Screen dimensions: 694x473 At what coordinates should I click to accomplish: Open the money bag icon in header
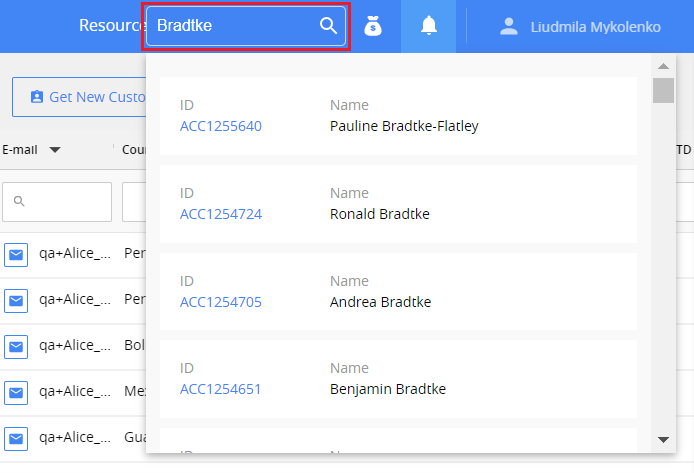tap(373, 26)
